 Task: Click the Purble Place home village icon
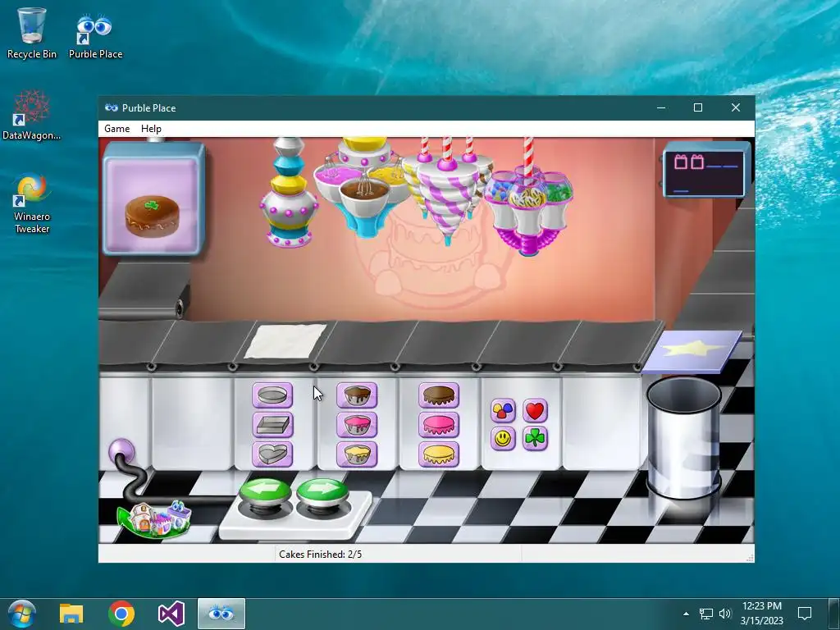(x=154, y=518)
